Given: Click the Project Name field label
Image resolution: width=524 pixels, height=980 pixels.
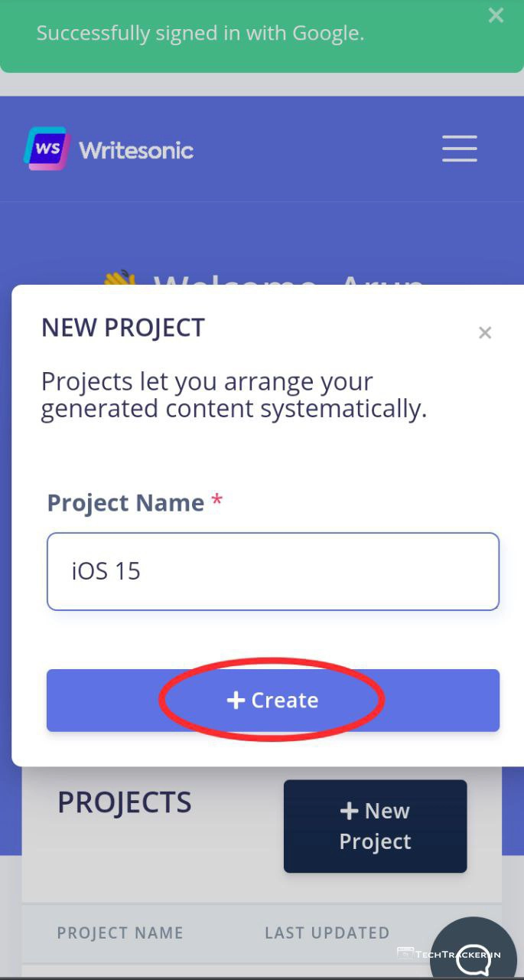Looking at the screenshot, I should click(125, 503).
